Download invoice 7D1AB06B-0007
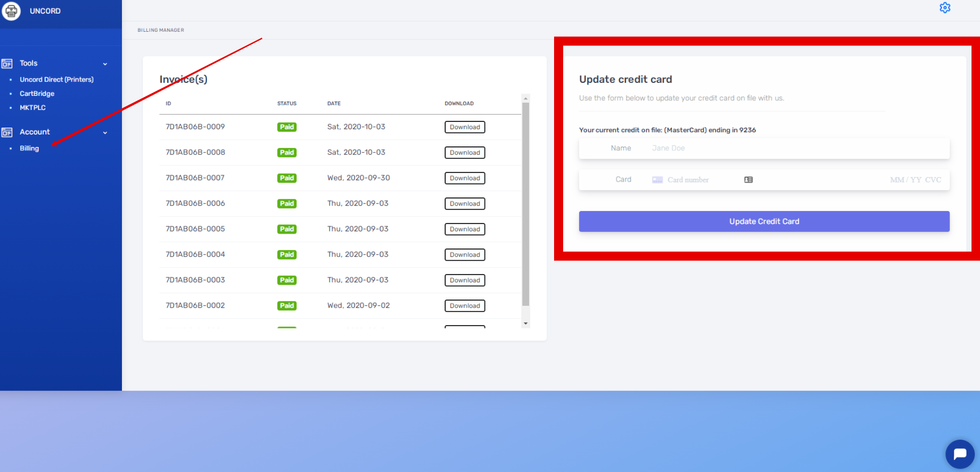Viewport: 980px width, 472px height. [465, 178]
